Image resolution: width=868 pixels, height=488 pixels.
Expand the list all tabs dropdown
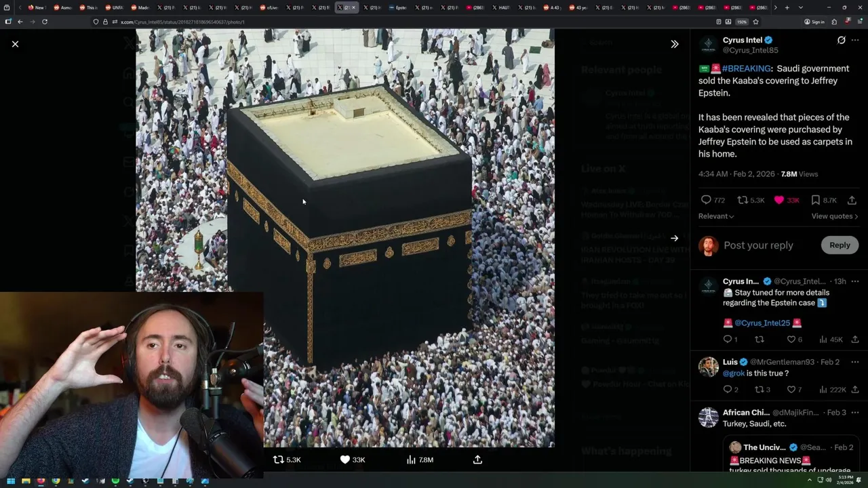(x=801, y=7)
